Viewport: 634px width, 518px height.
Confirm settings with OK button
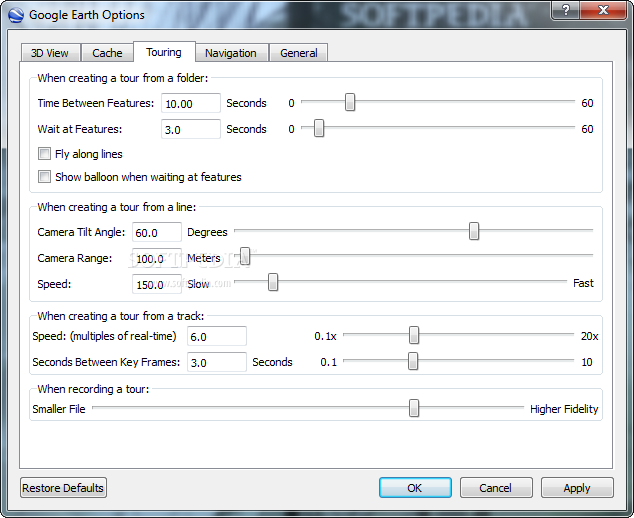(415, 488)
